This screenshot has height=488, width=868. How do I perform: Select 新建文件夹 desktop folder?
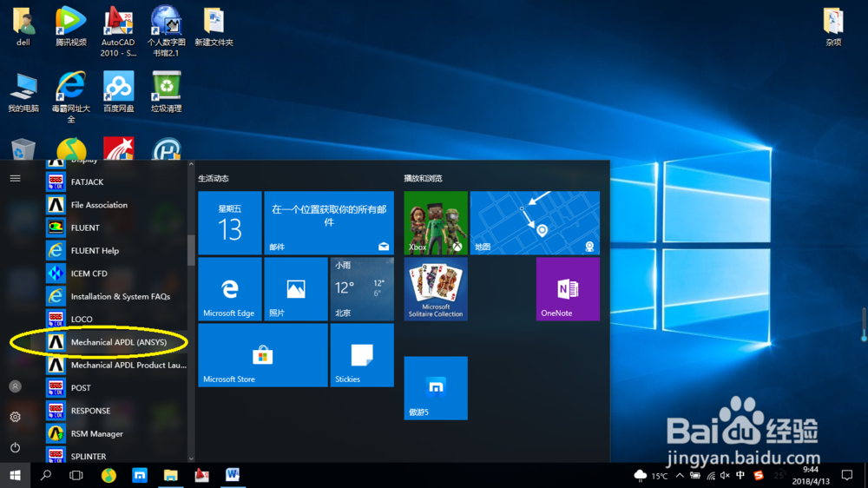pos(214,27)
